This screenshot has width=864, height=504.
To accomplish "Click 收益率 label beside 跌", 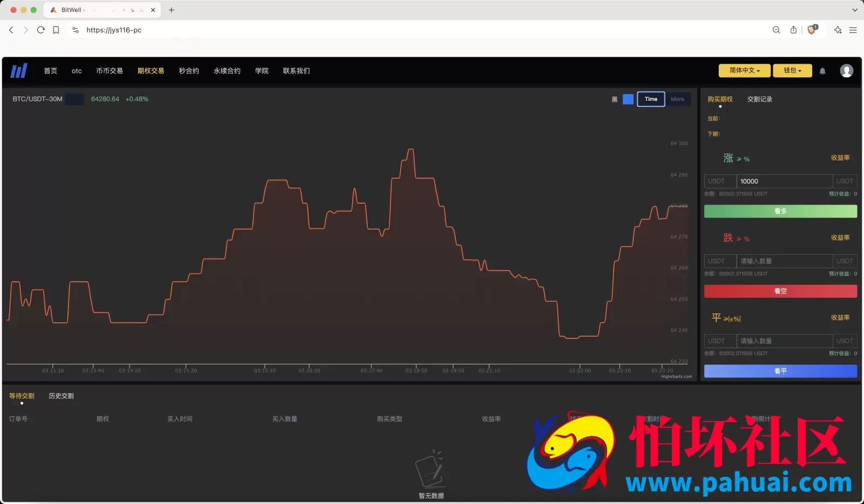I will [x=840, y=238].
